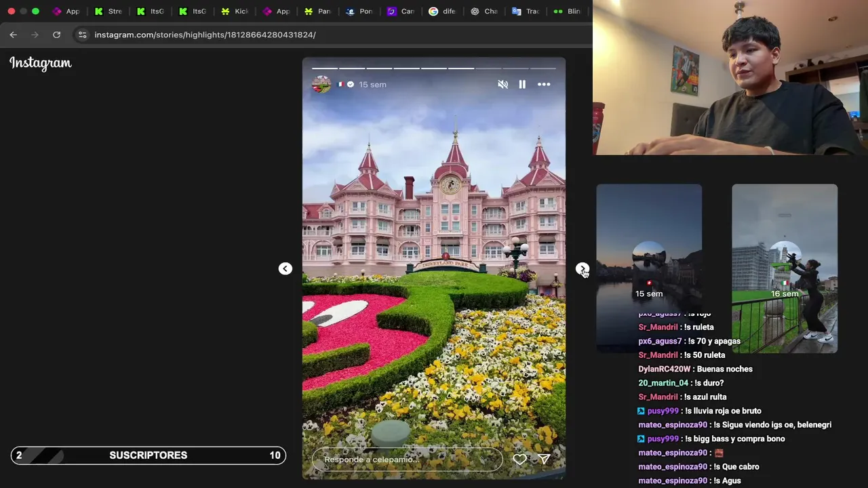This screenshot has height=488, width=868.
Task: Click the browser back arrow
Action: (x=13, y=35)
